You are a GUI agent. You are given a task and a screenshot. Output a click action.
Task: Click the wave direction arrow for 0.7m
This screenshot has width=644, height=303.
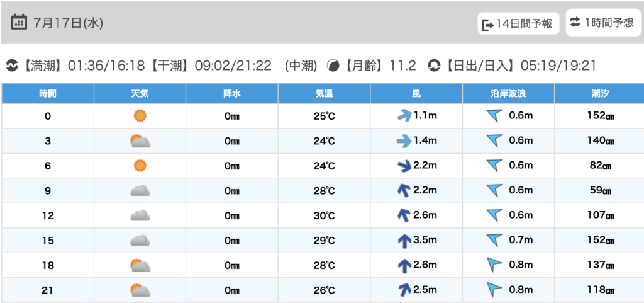click(x=494, y=240)
